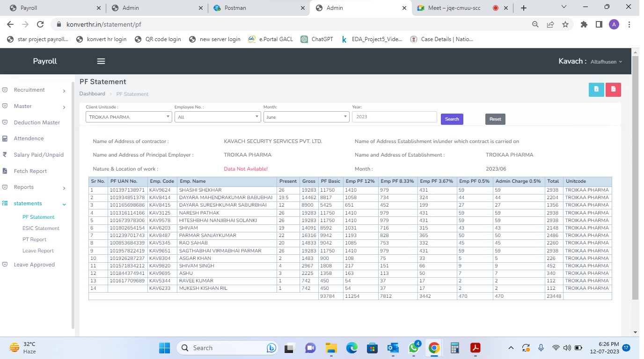Open Adobe Acrobat from the taskbar
This screenshot has height=359, width=644.
476,348
